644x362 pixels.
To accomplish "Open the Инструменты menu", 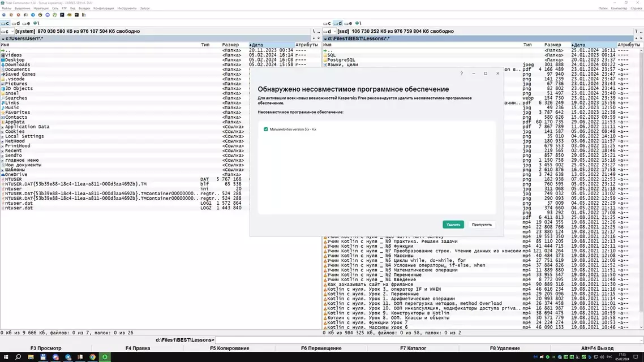I will pos(127,8).
